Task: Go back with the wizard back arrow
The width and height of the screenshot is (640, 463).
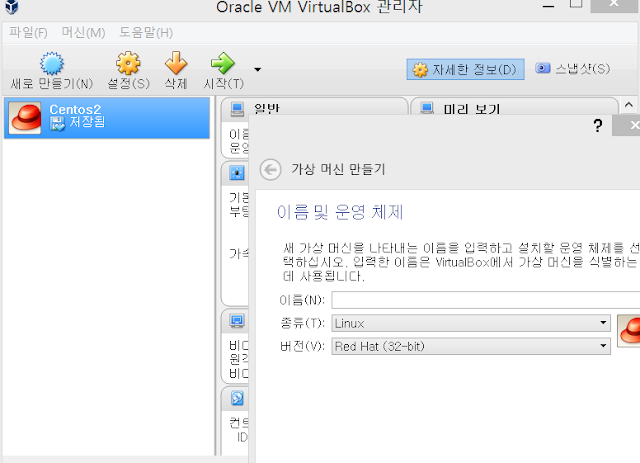Action: 270,169
